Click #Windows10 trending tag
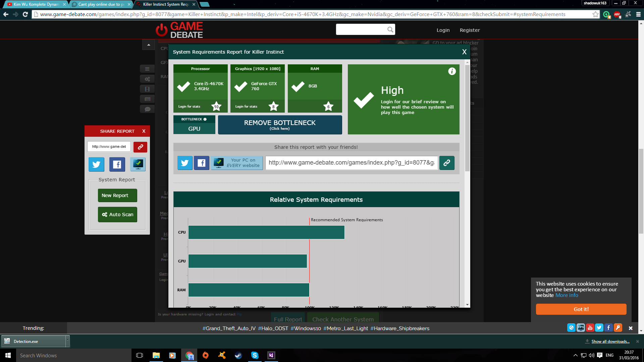 [x=306, y=328]
